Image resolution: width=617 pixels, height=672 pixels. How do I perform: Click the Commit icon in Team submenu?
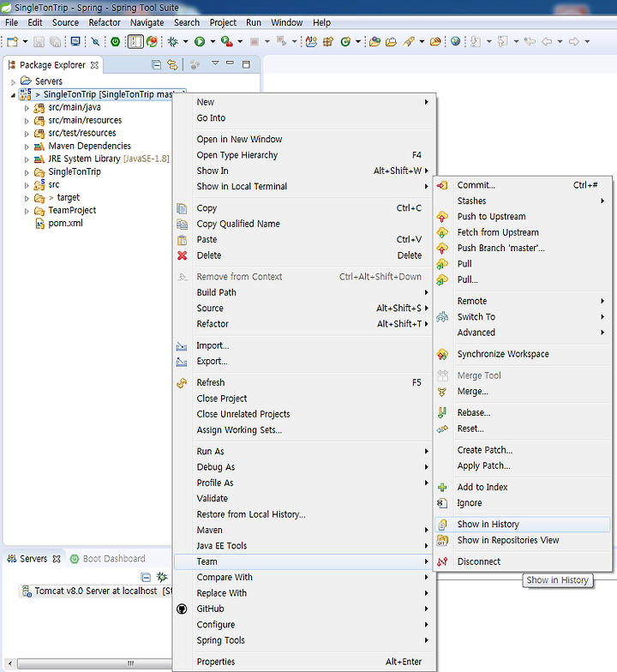[442, 185]
